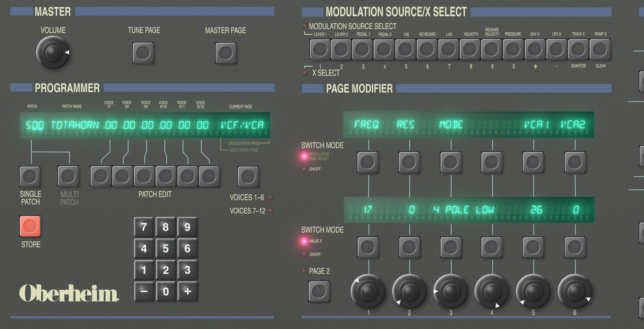Click the upper page modifier button under RES
The height and width of the screenshot is (329, 644).
point(409,162)
